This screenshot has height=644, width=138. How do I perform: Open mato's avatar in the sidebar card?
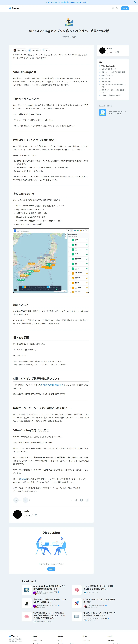102,50
